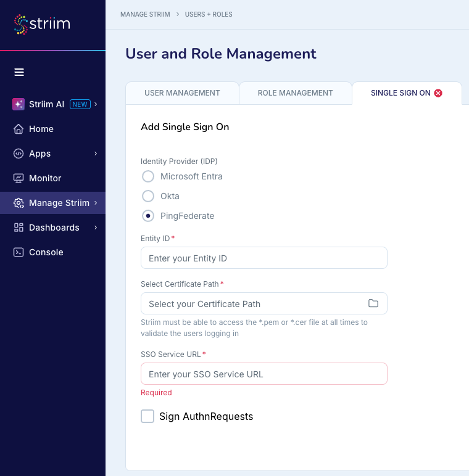The height and width of the screenshot is (476, 469).
Task: Expand the Striim AI submenu chevron
Action: 96,104
